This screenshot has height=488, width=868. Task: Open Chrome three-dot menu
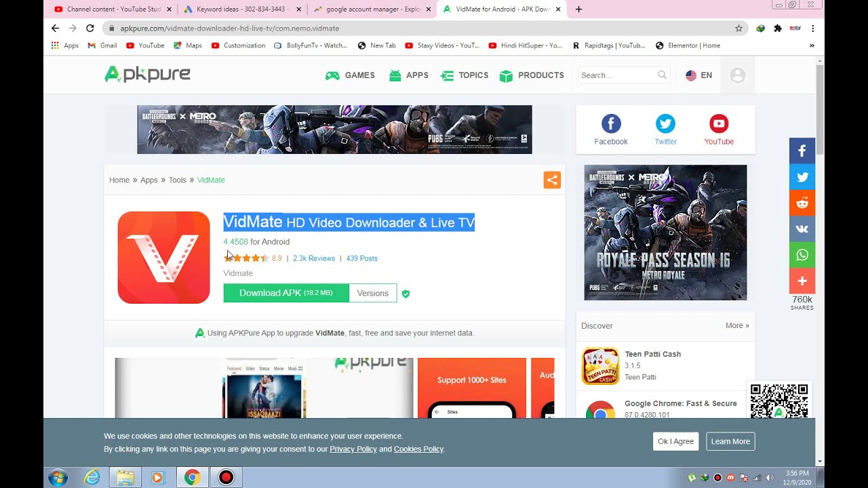(812, 28)
